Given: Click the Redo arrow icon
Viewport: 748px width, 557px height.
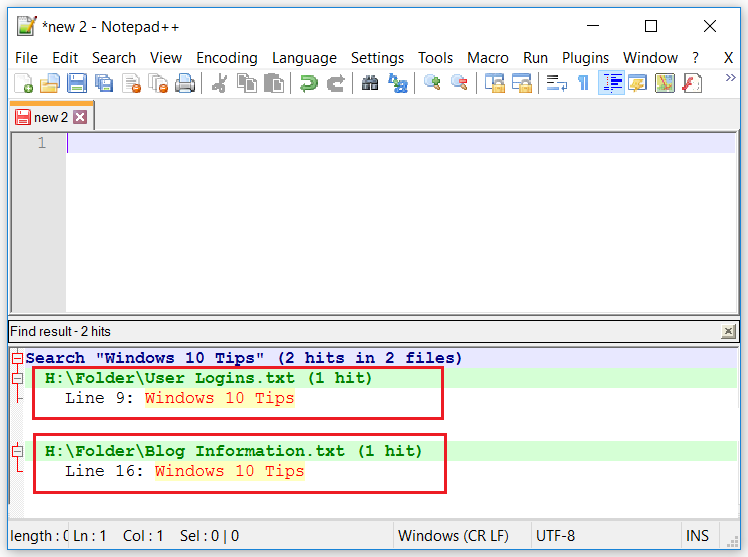Looking at the screenshot, I should point(336,83).
